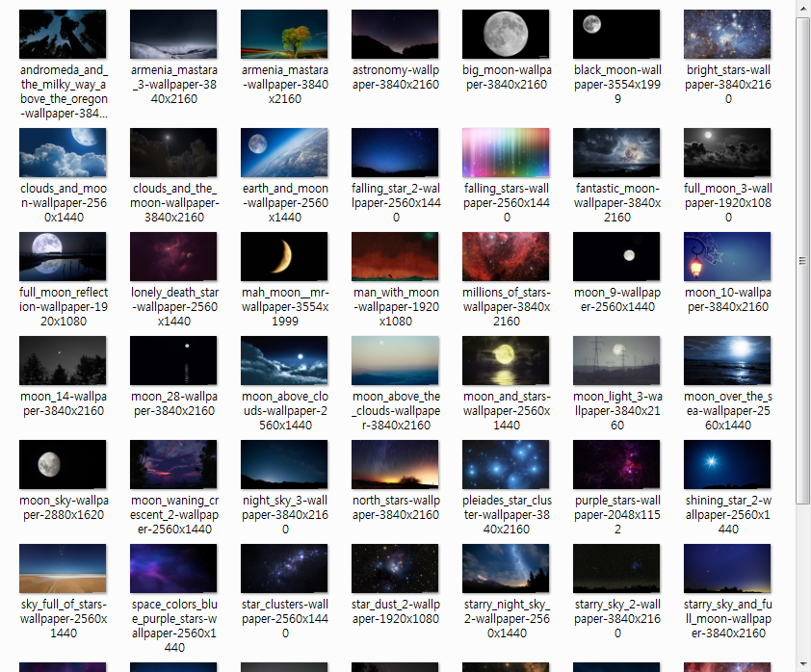Screen dimensions: 811x672
Task: Click the pleiades_star_cluster thumbnail
Action: [x=506, y=464]
